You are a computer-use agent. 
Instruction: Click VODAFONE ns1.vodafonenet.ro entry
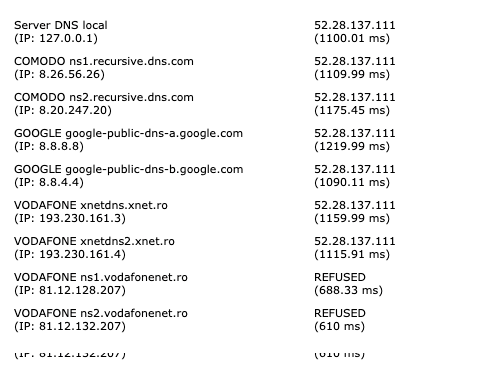click(101, 277)
